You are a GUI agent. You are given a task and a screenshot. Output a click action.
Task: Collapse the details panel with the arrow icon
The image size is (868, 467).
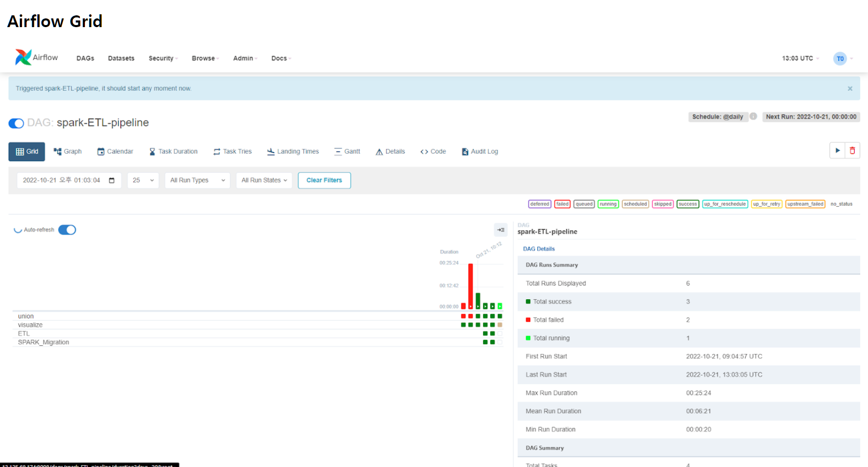[501, 230]
